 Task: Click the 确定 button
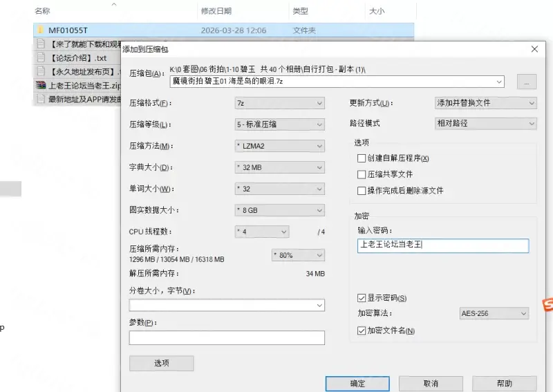tap(357, 384)
